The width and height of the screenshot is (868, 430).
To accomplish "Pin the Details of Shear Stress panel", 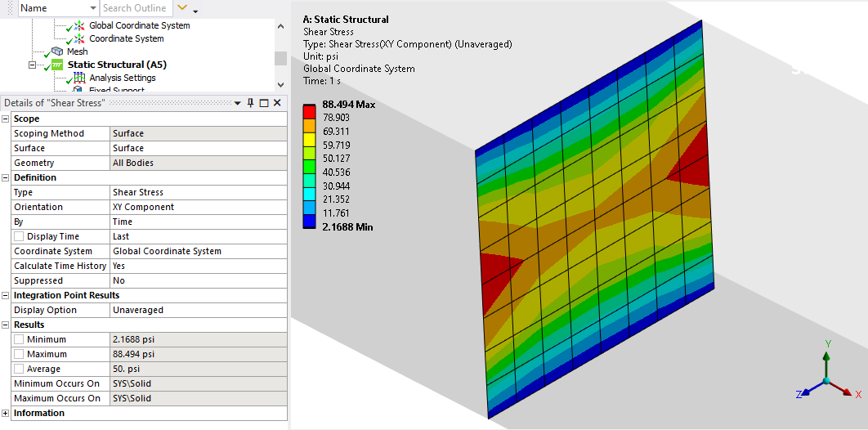I will tap(250, 103).
